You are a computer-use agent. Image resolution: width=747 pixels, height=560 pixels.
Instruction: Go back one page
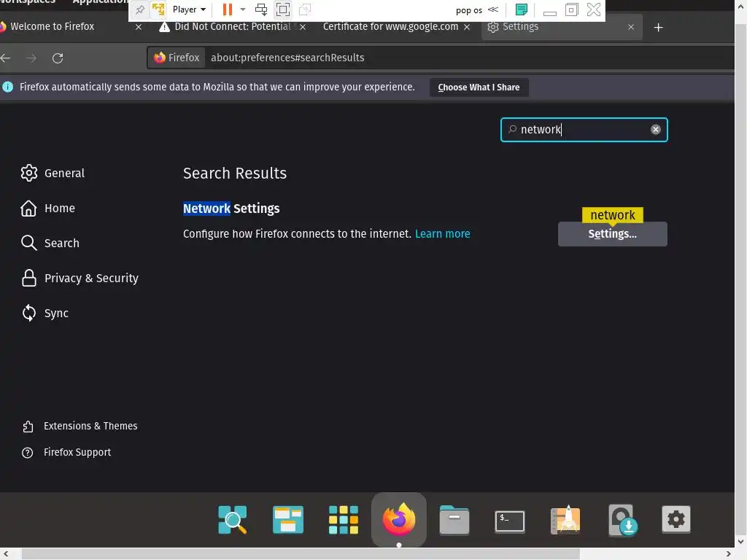coord(6,58)
